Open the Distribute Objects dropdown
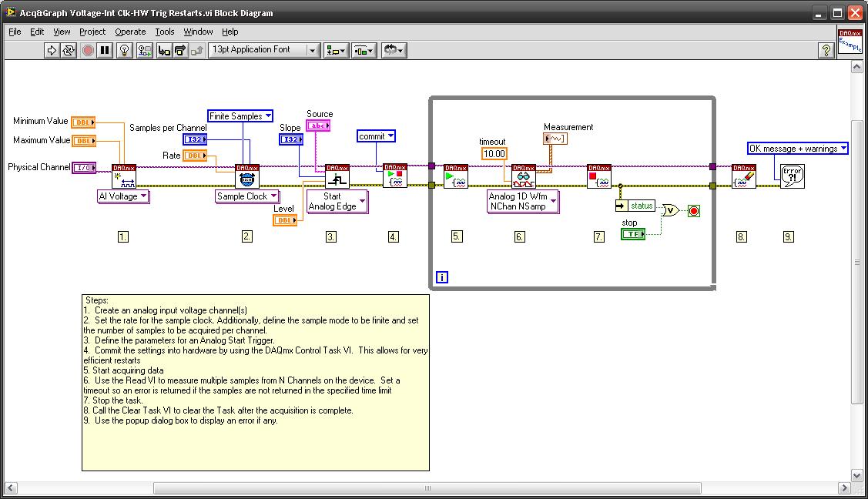 (x=364, y=50)
